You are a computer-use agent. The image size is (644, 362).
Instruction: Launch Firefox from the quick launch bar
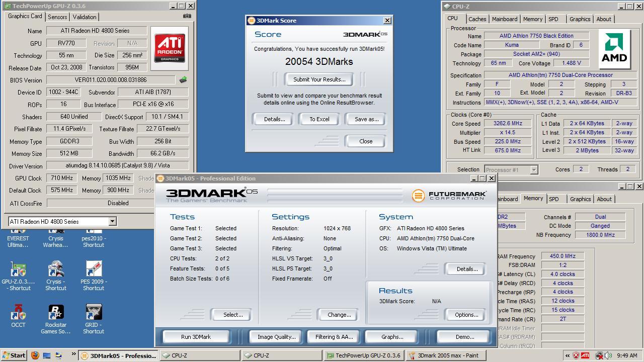(35, 355)
